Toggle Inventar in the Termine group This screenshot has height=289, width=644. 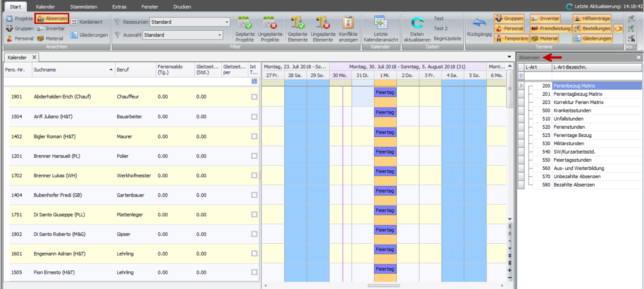click(x=545, y=19)
